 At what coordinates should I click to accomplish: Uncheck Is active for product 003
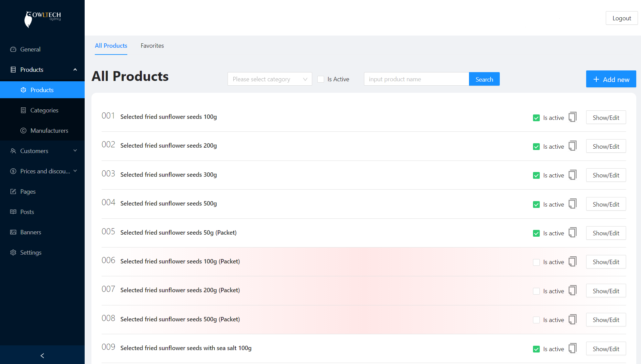click(536, 175)
